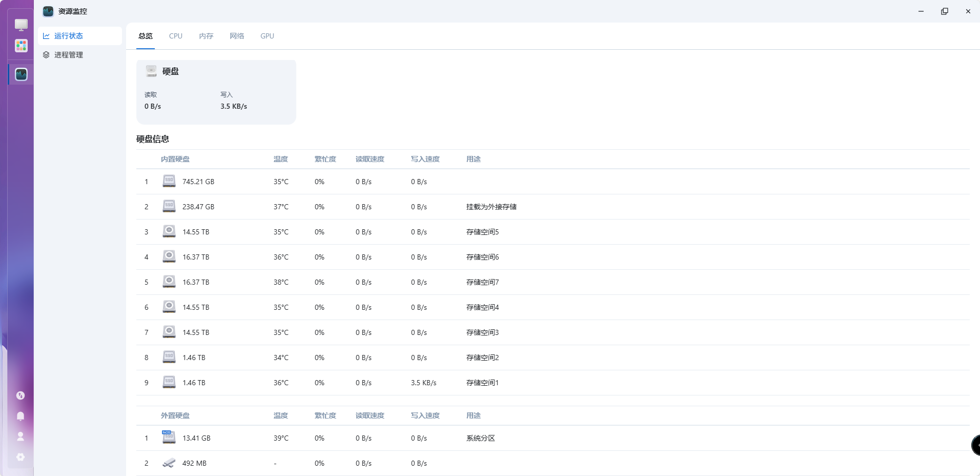Click 繁忙度 header in internal disk table

(x=325, y=159)
